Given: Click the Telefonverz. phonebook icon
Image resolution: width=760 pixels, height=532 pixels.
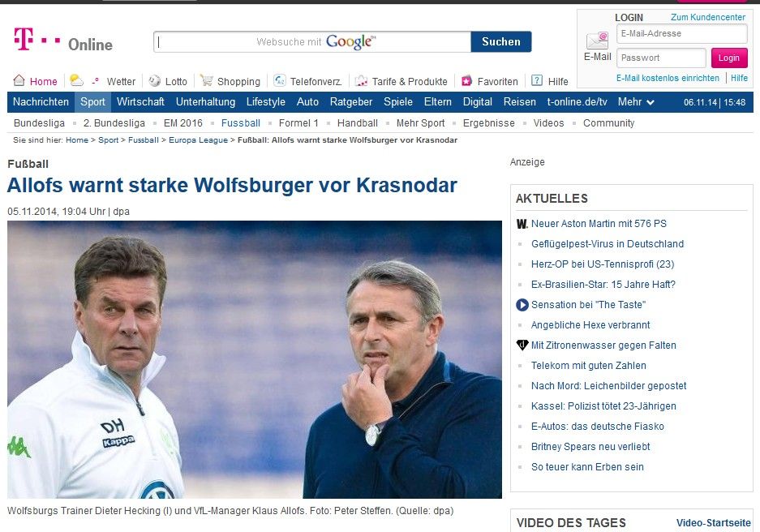Looking at the screenshot, I should [280, 80].
